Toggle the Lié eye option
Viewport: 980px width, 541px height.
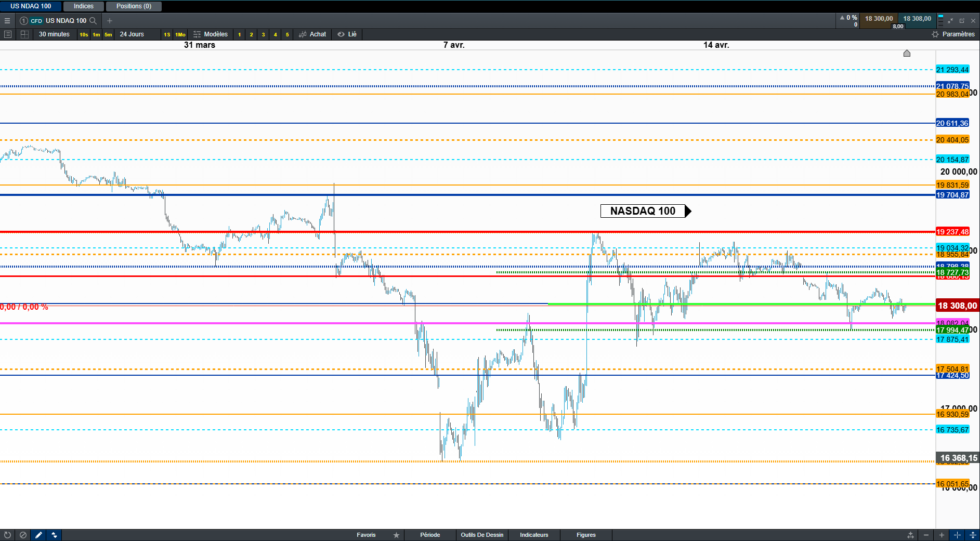[341, 34]
